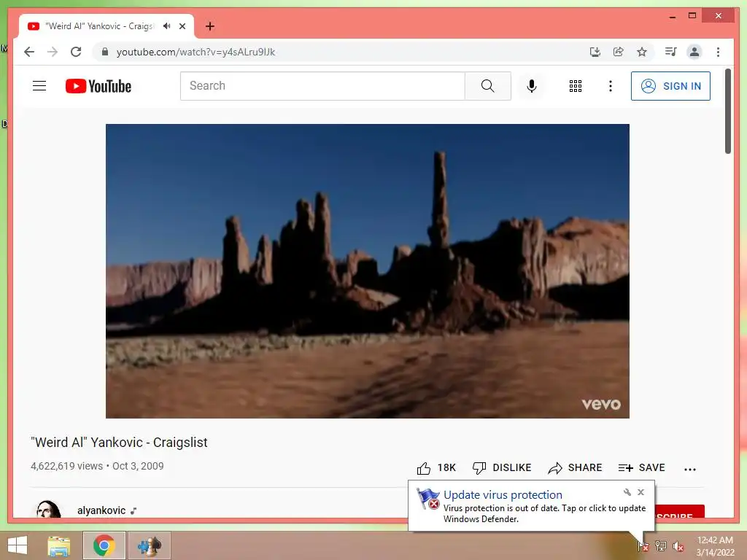The height and width of the screenshot is (560, 747).
Task: Search with your voice microphone icon
Action: 532,86
